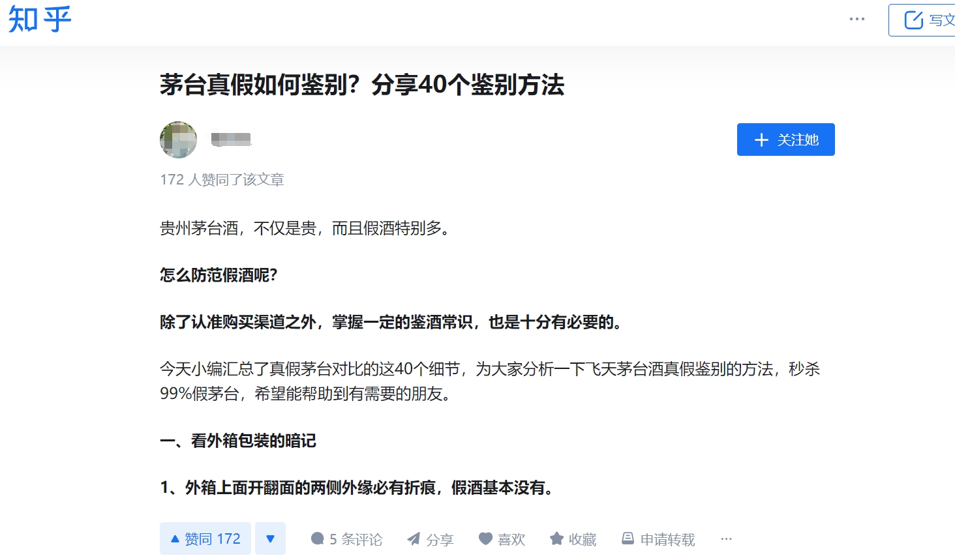The height and width of the screenshot is (560, 955).
Task: Click the author's avatar picture
Action: 178,140
